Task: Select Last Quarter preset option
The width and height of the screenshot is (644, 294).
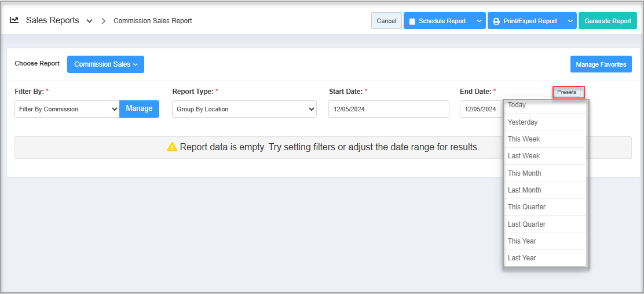Action: pyautogui.click(x=526, y=224)
